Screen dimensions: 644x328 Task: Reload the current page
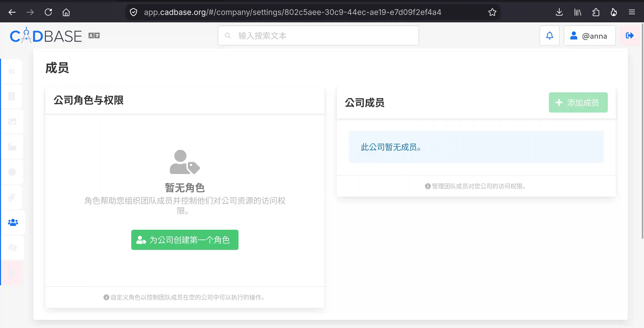48,12
